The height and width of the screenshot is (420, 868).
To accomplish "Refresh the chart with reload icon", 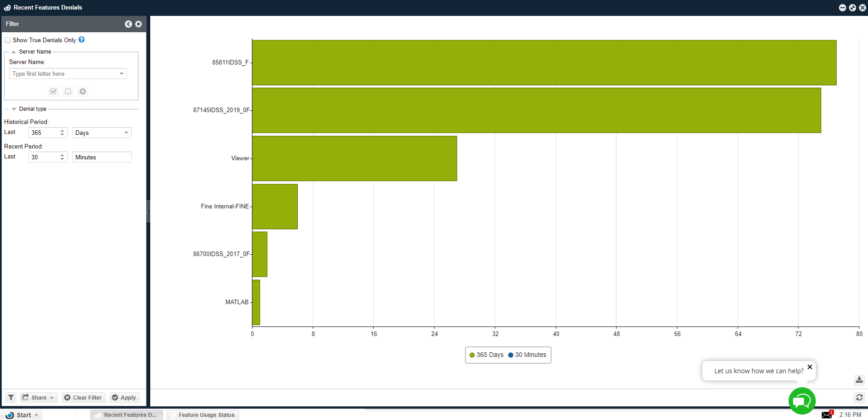I will tap(859, 397).
